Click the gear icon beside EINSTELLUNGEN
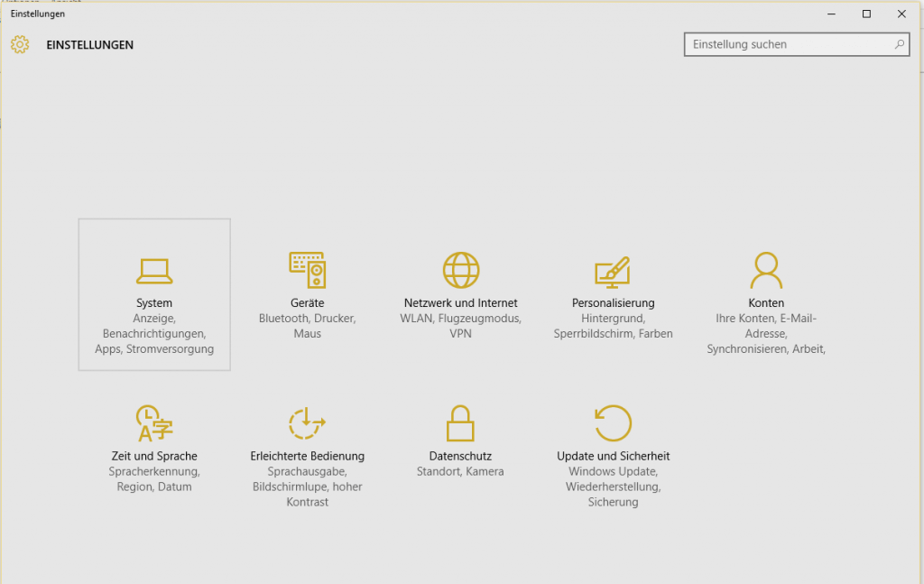The width and height of the screenshot is (924, 584). coord(20,44)
